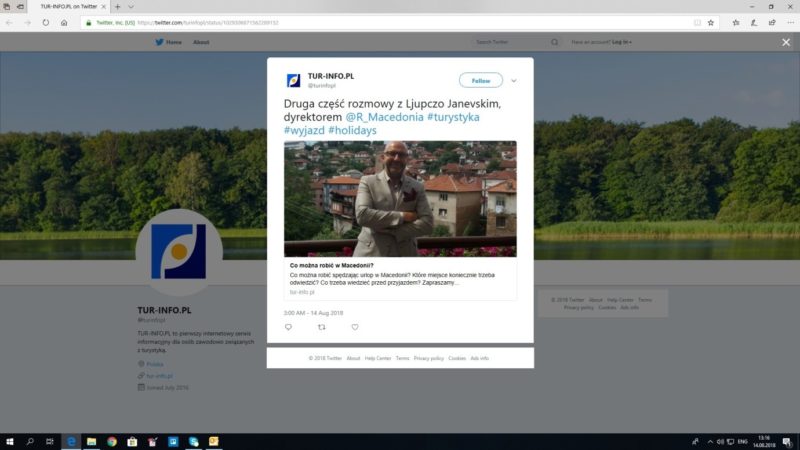Image resolution: width=800 pixels, height=450 pixels.
Task: Open Google Chrome from the taskbar
Action: point(112,441)
